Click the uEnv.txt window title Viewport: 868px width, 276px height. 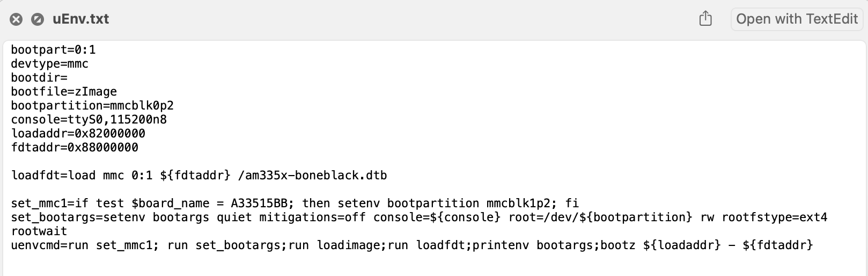coord(80,19)
